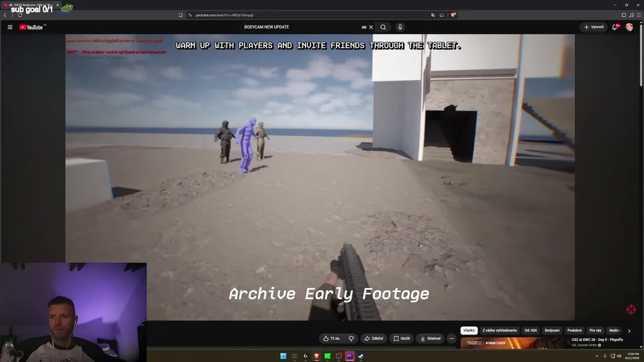Select the Bodycam filter chip

click(x=552, y=330)
